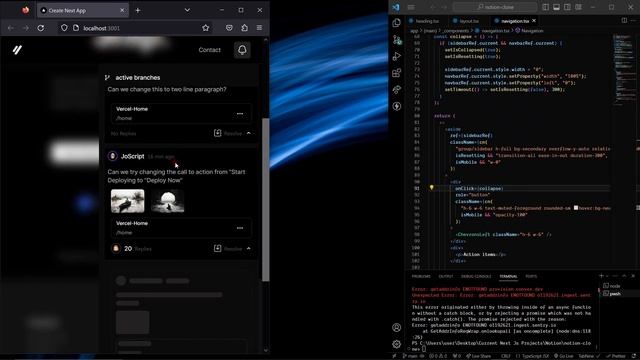640x360 pixels.
Task: Open the Firefox extensions puzzle icon
Action: point(244,28)
